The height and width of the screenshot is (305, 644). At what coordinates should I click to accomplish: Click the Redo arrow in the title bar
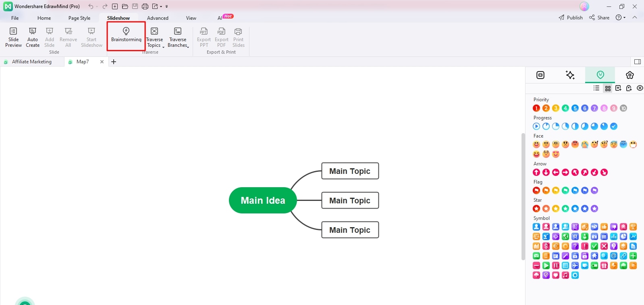(105, 6)
